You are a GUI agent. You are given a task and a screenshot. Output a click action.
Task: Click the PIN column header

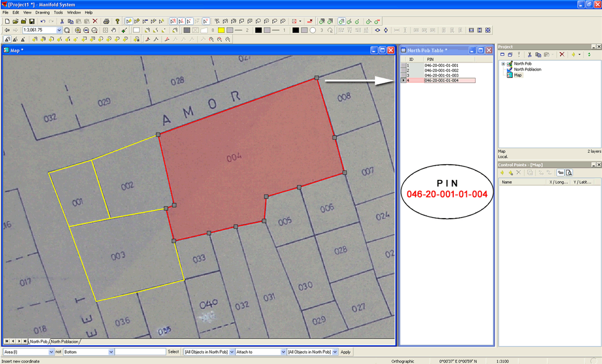click(x=449, y=59)
